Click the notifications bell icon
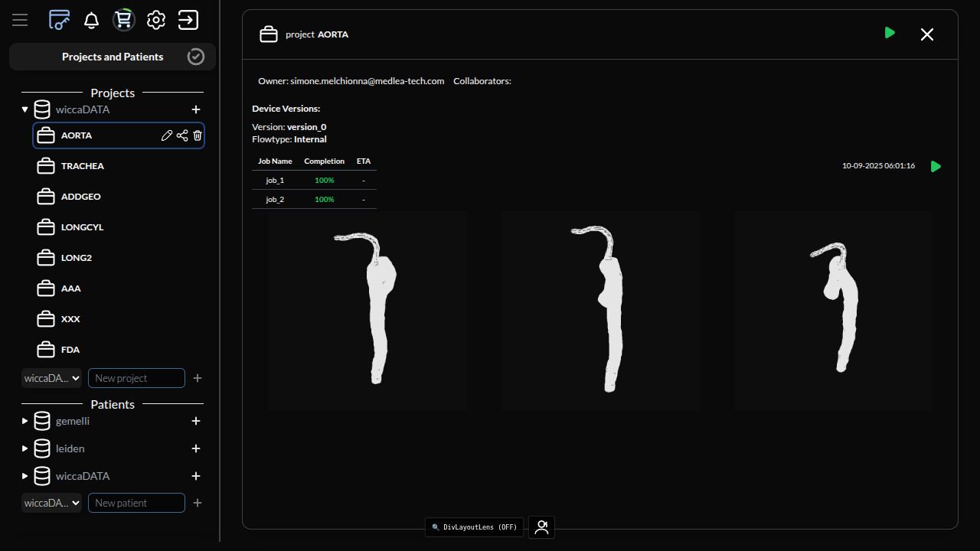The height and width of the screenshot is (551, 980). pos(91,20)
